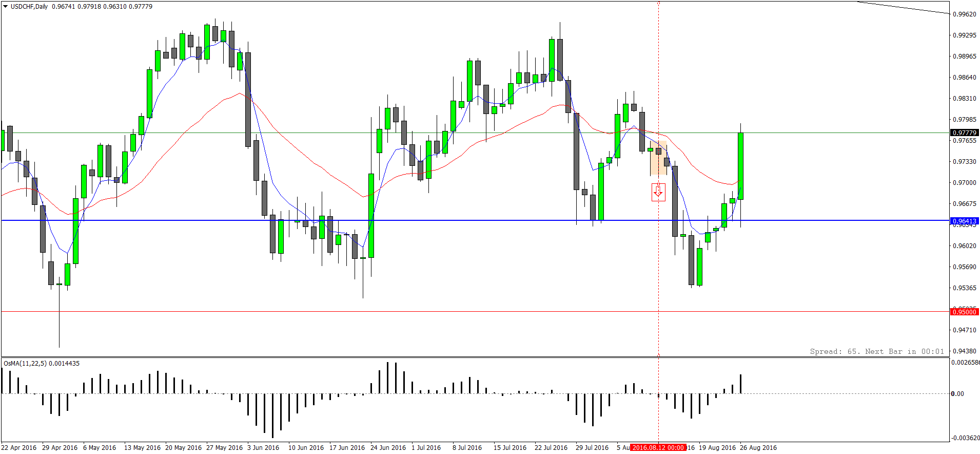Click the 0.99620 price scale label
980x454 pixels.
965,14
